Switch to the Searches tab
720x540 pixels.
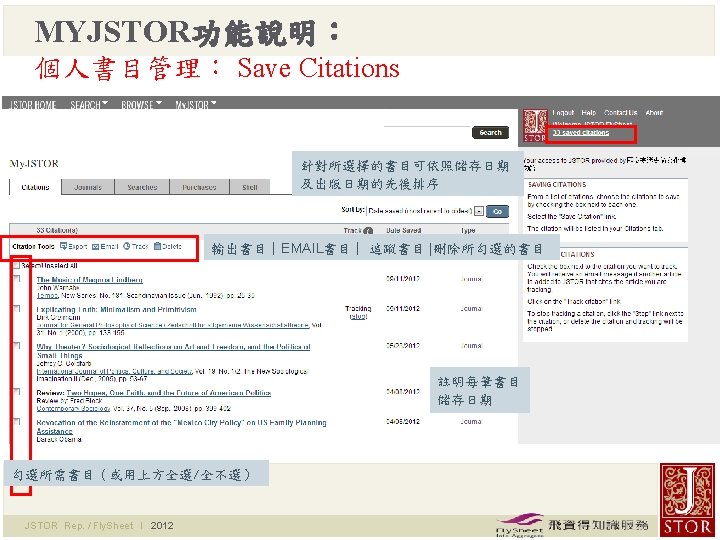[x=142, y=187]
